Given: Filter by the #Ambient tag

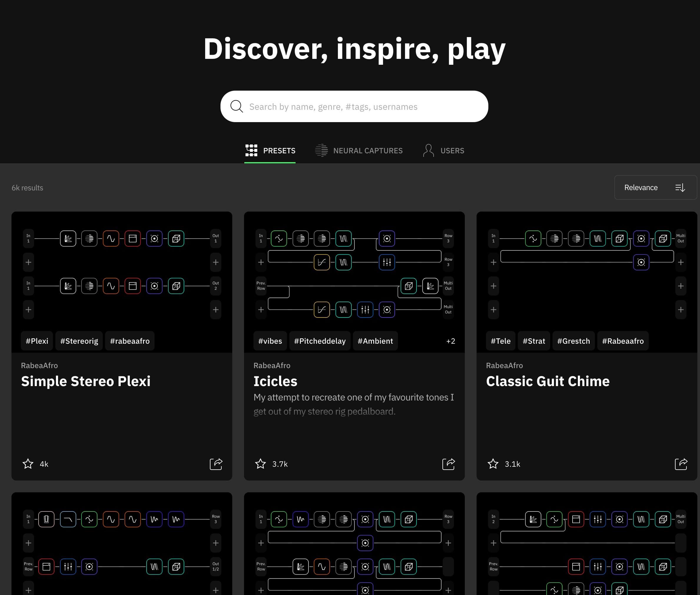Looking at the screenshot, I should click(x=375, y=341).
